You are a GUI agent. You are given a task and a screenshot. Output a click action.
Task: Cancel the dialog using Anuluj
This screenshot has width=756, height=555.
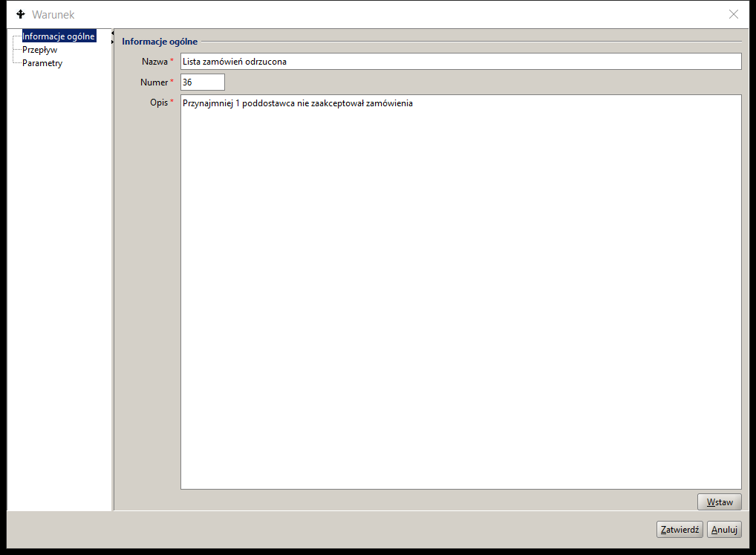(x=724, y=530)
